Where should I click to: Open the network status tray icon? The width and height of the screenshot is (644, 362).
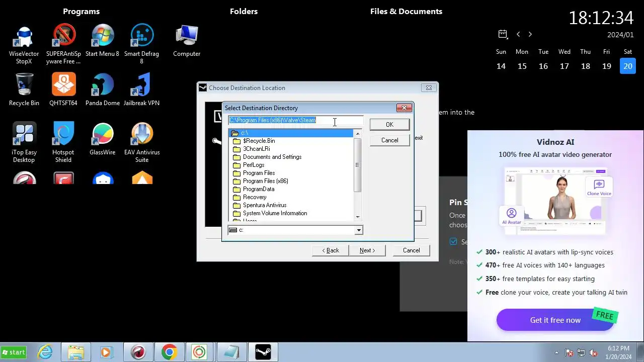point(581,353)
